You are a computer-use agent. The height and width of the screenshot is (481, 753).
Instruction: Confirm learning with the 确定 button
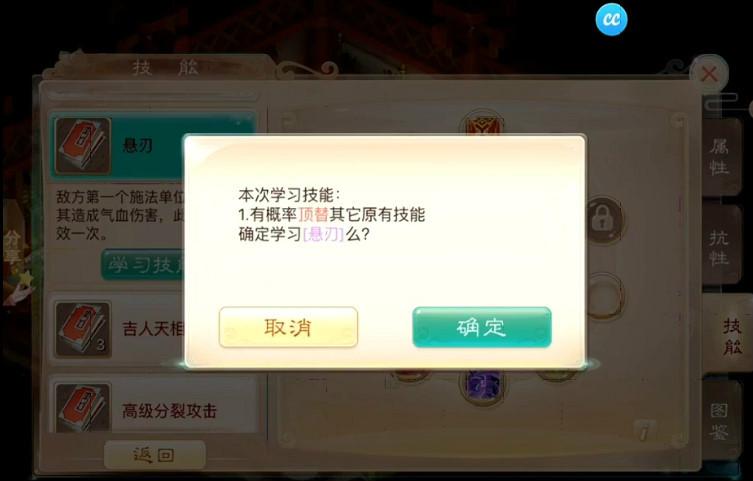[482, 327]
